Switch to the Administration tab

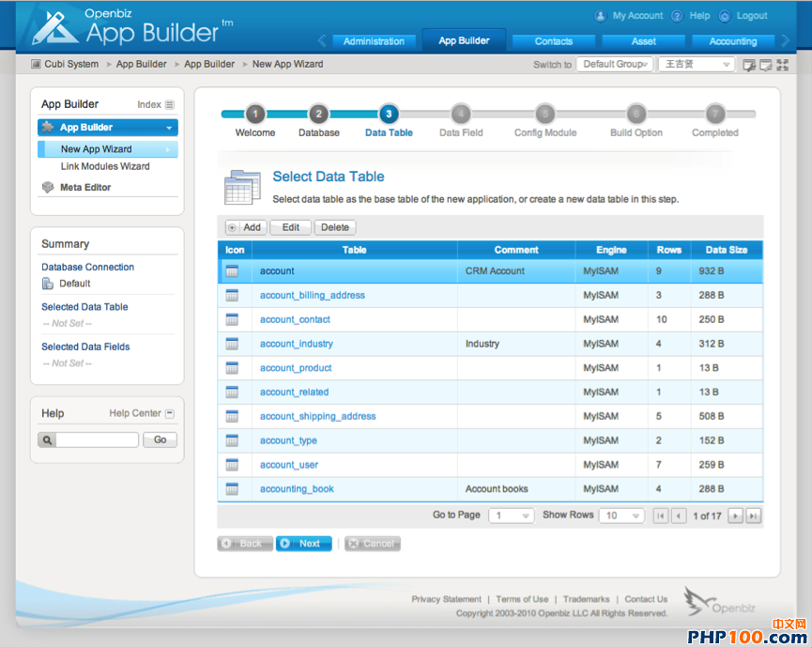(x=374, y=41)
